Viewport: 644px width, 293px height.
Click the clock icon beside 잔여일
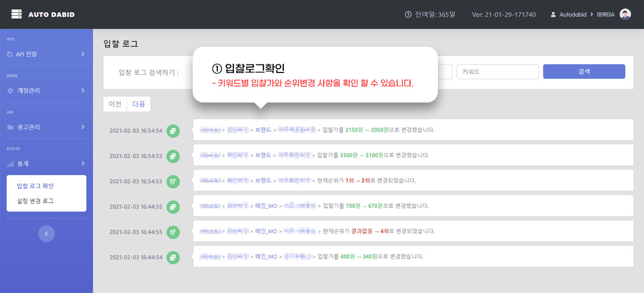pyautogui.click(x=408, y=14)
